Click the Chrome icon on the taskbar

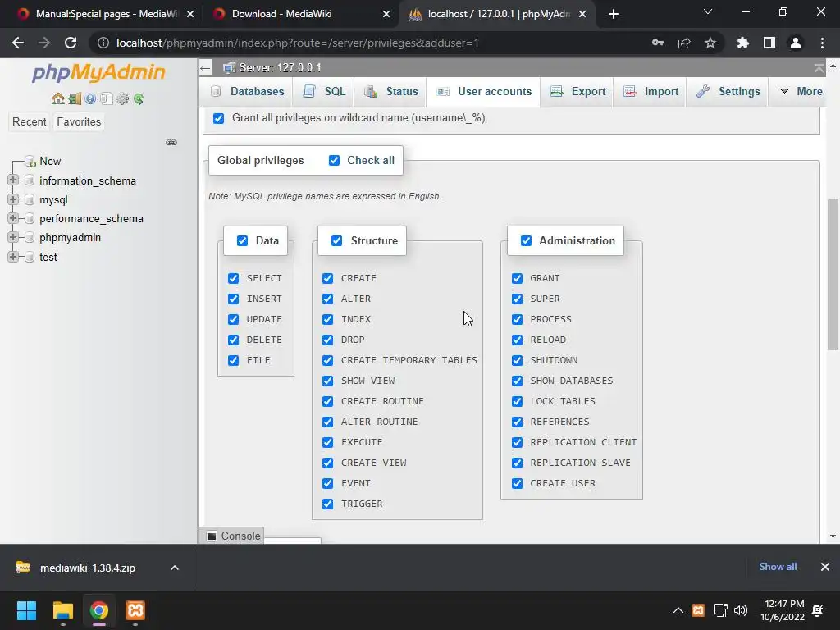point(99,610)
